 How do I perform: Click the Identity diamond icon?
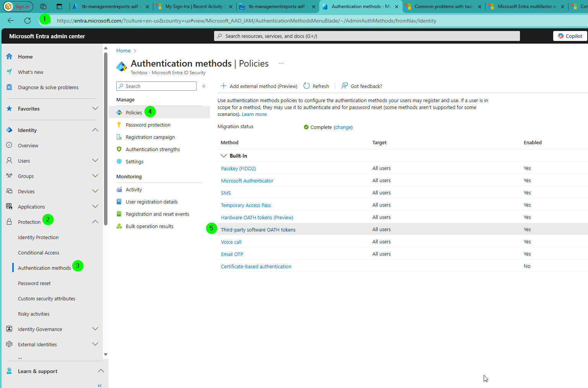pyautogui.click(x=9, y=130)
